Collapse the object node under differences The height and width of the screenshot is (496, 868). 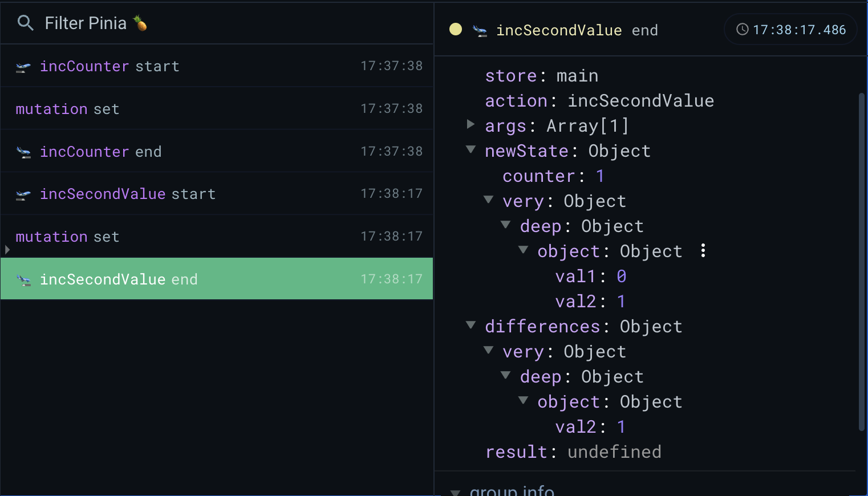pyautogui.click(x=523, y=400)
